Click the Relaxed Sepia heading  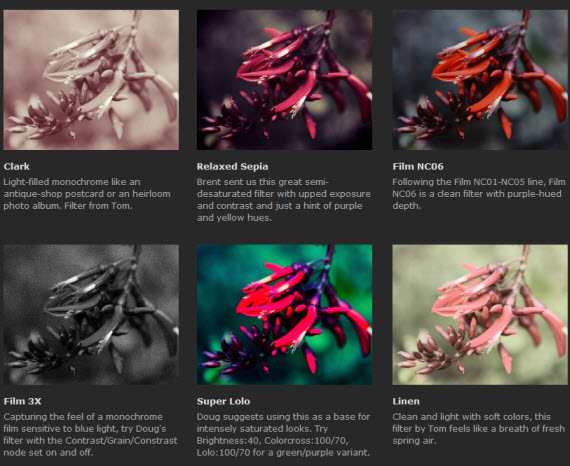tap(233, 166)
